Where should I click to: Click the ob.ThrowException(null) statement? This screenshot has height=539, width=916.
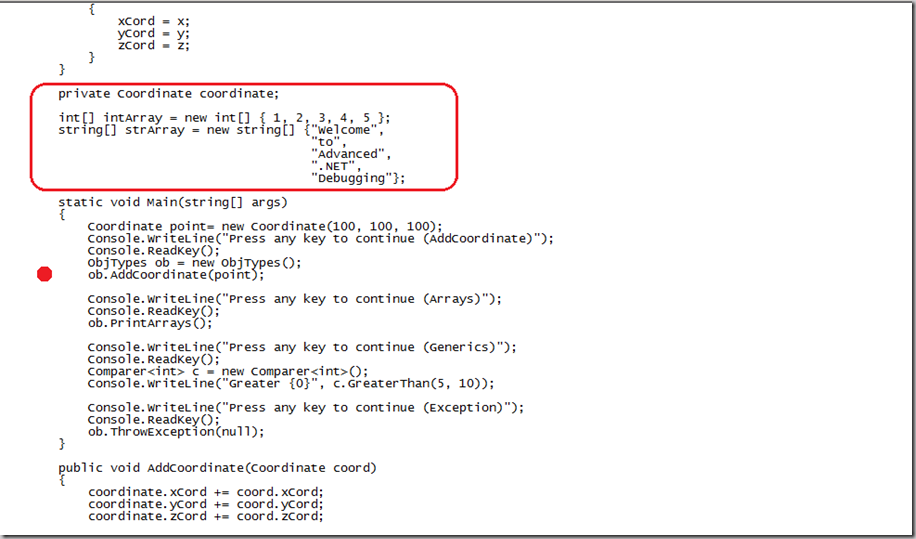point(175,431)
